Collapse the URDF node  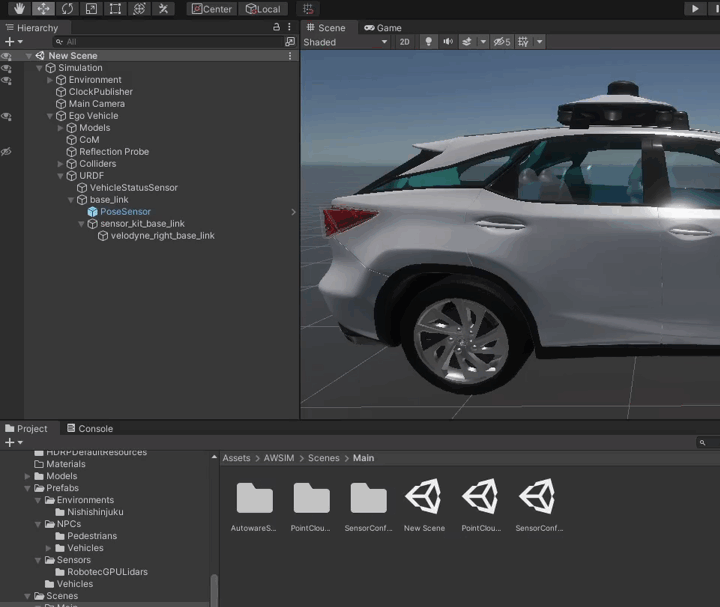coord(60,176)
